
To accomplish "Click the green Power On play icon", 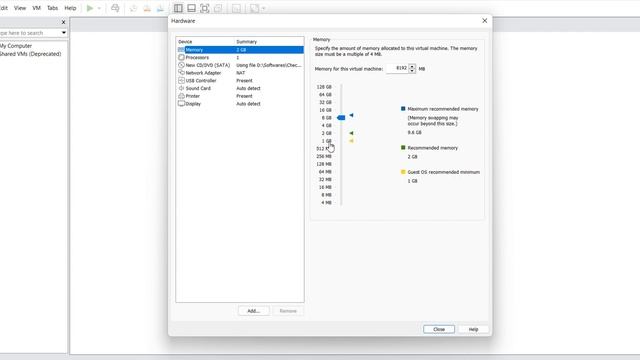I will click(90, 8).
